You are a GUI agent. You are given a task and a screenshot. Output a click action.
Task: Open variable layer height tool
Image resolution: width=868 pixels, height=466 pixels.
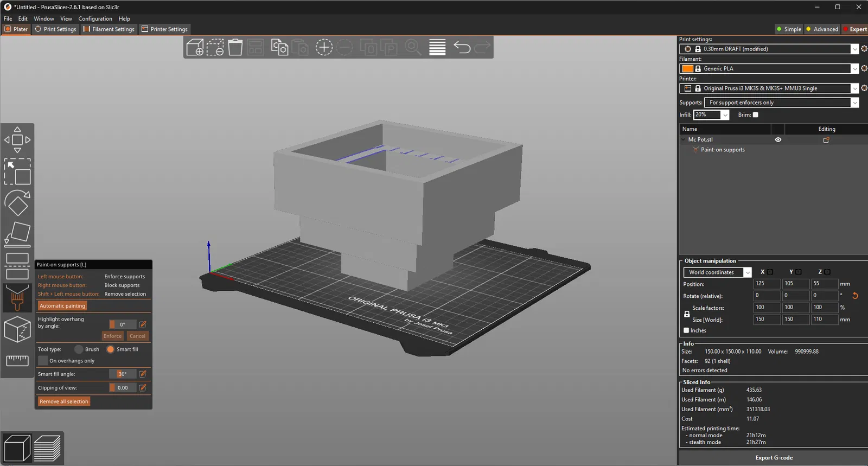point(437,47)
